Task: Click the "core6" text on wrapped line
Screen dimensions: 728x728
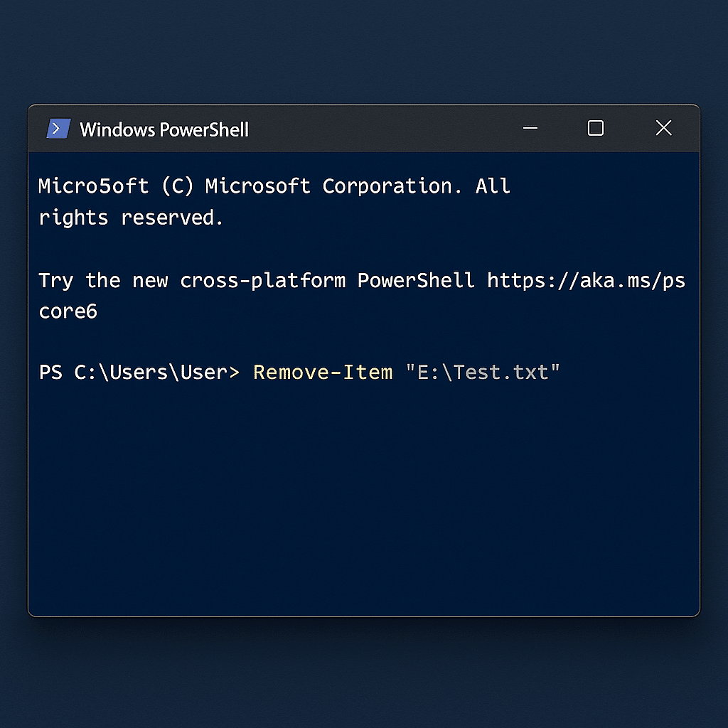Action: click(x=68, y=311)
